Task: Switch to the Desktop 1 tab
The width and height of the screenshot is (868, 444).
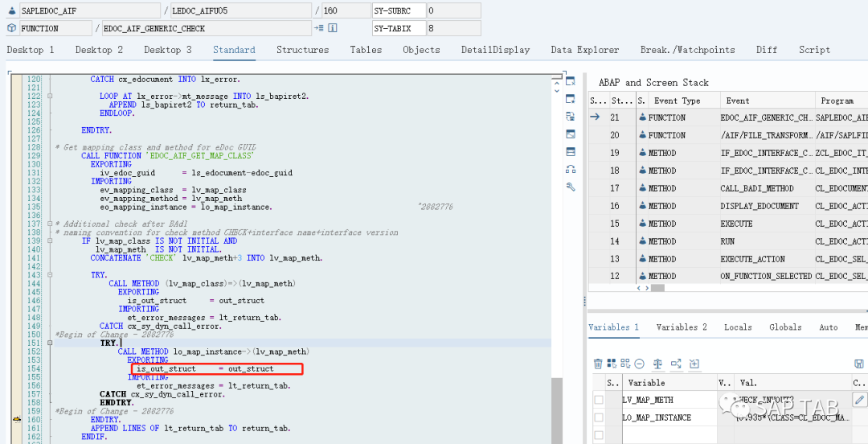Action: (x=31, y=50)
